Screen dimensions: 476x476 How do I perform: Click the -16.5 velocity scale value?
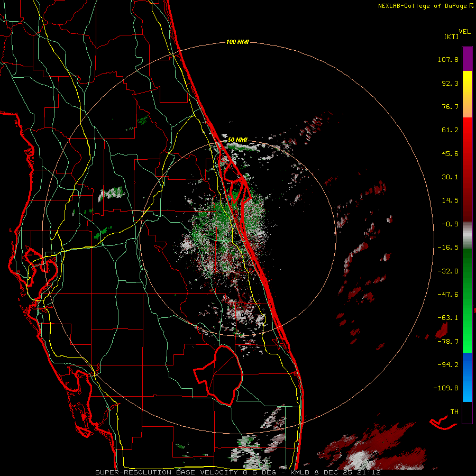(448, 248)
